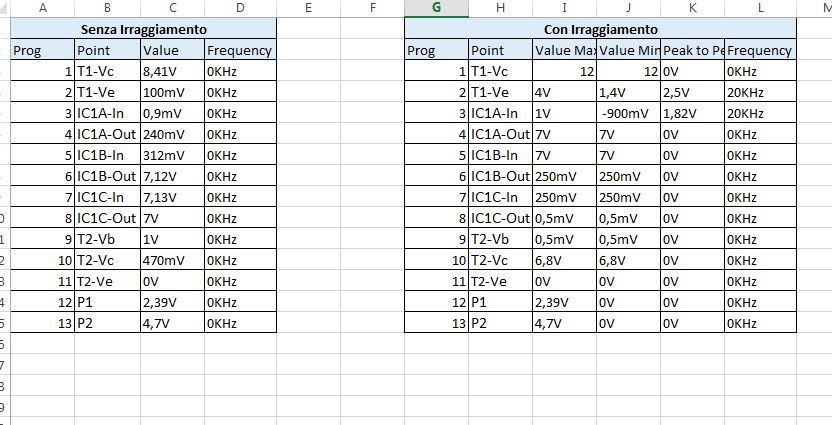Click the cell containing 8,41V
Image resolution: width=832 pixels, height=425 pixels.
172,72
